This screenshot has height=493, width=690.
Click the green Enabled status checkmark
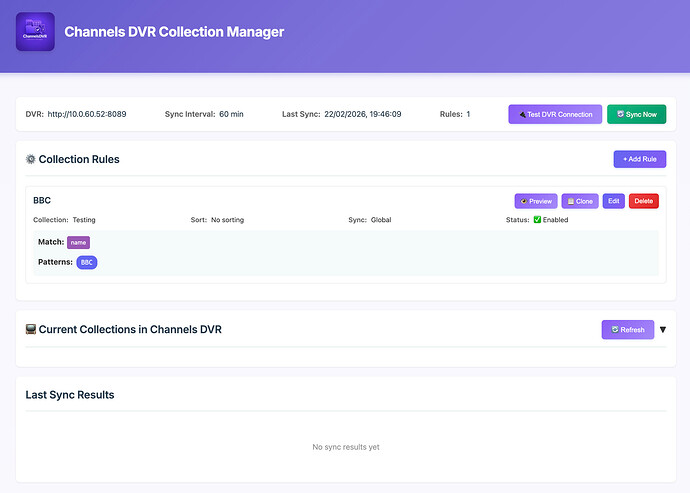pyautogui.click(x=537, y=219)
